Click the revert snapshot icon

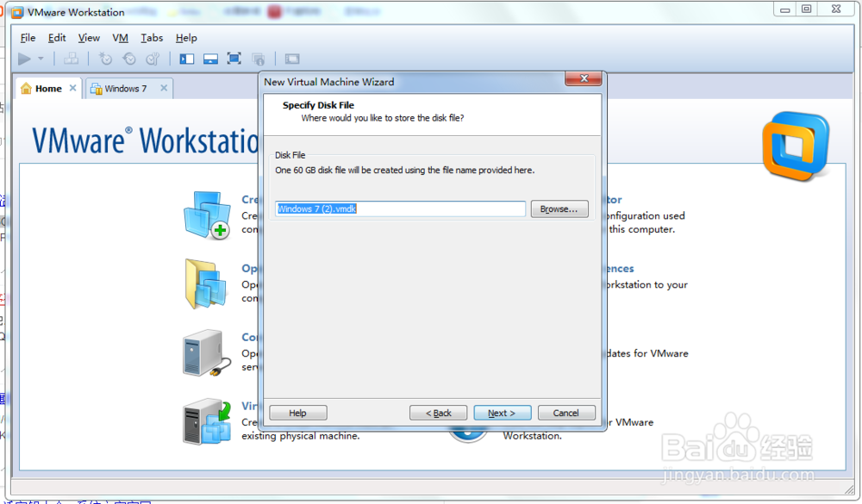click(x=128, y=59)
